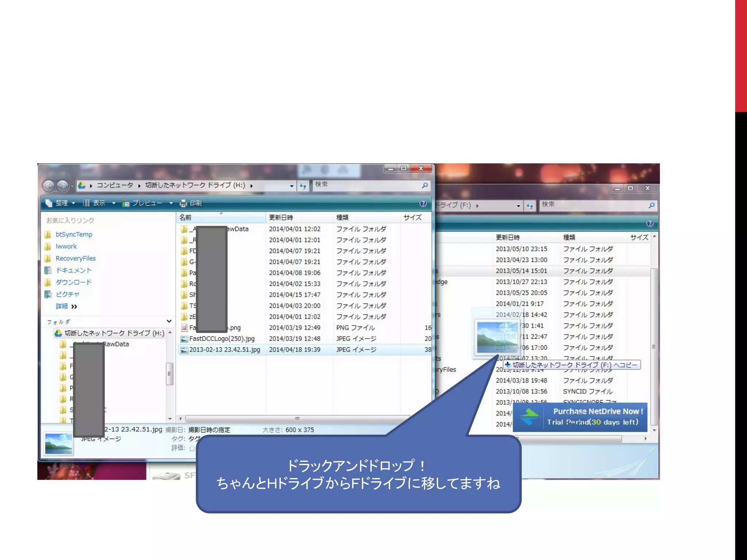This screenshot has height=560, width=747.
Task: Open the btSyncTemp favorite folder
Action: tap(74, 234)
